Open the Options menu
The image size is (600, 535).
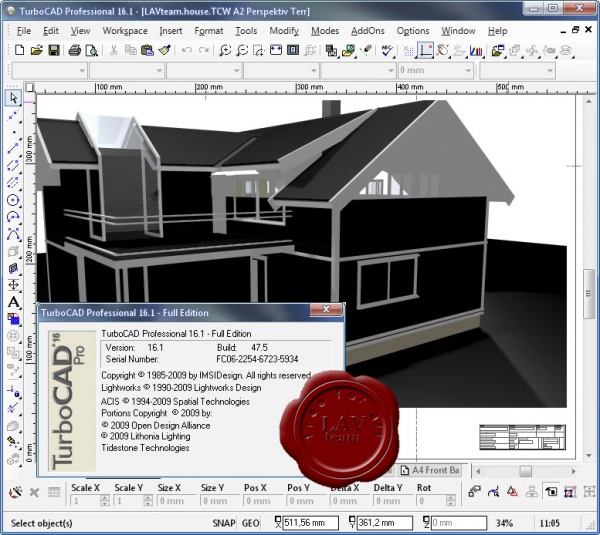[x=413, y=31]
